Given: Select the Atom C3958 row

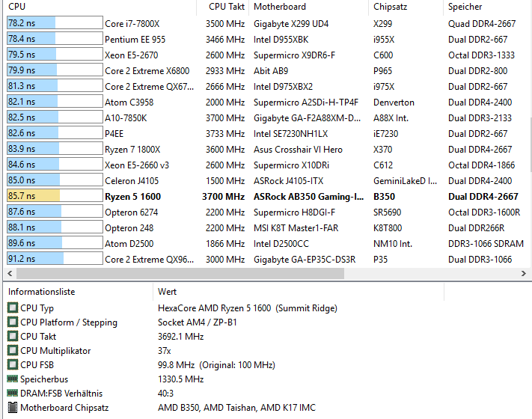Looking at the screenshot, I should click(x=268, y=102).
